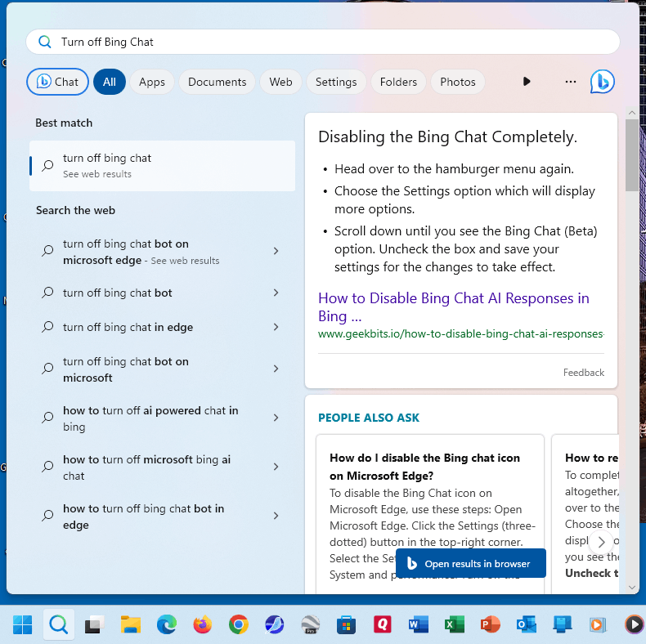
Task: Launch Firefox from the taskbar
Action: pyautogui.click(x=202, y=625)
